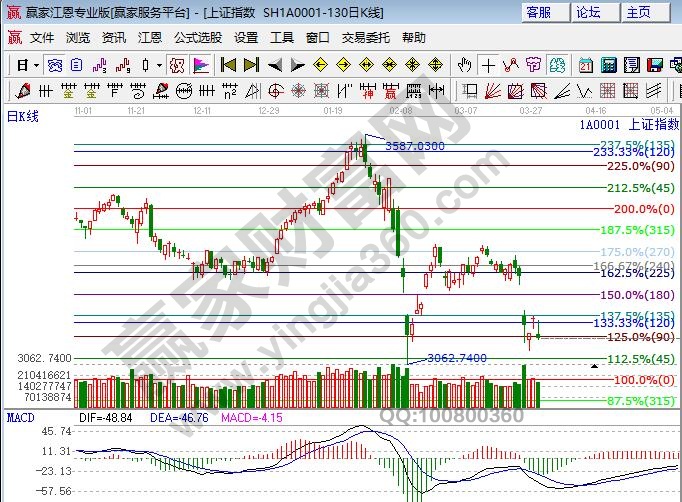The image size is (682, 502).
Task: Open the calendar icon showing 21
Action: [x=586, y=65]
